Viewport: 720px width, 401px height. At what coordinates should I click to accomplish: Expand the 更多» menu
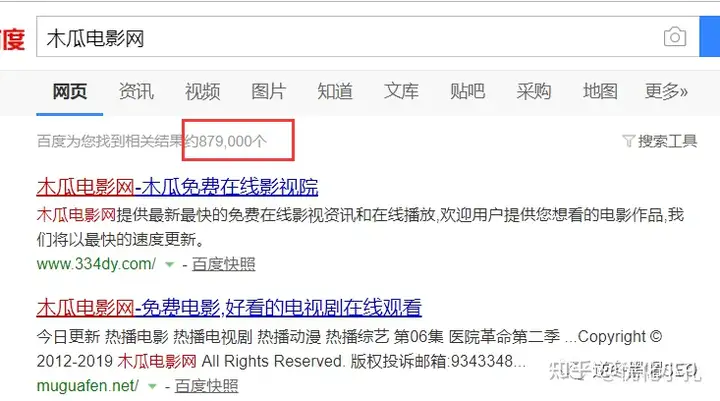coord(666,91)
